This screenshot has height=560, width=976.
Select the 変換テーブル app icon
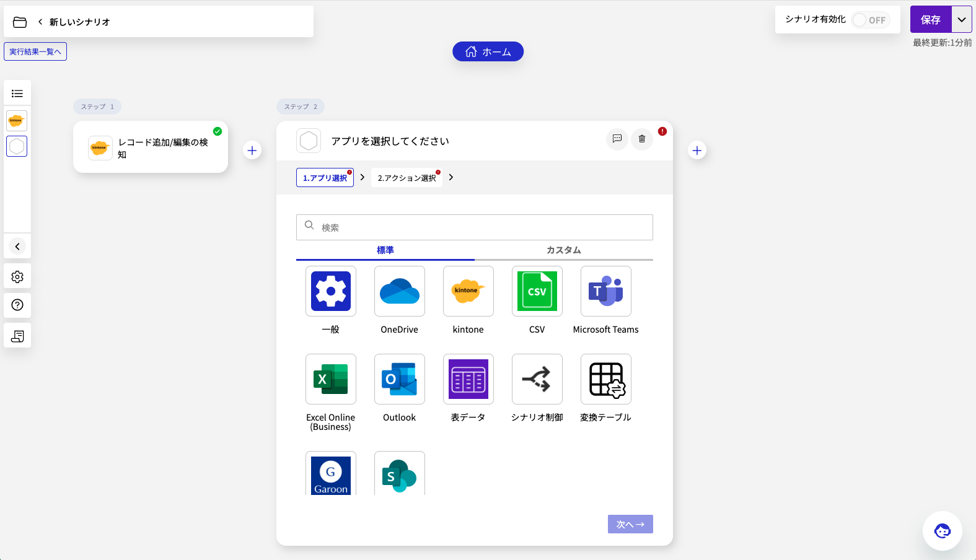click(x=605, y=379)
